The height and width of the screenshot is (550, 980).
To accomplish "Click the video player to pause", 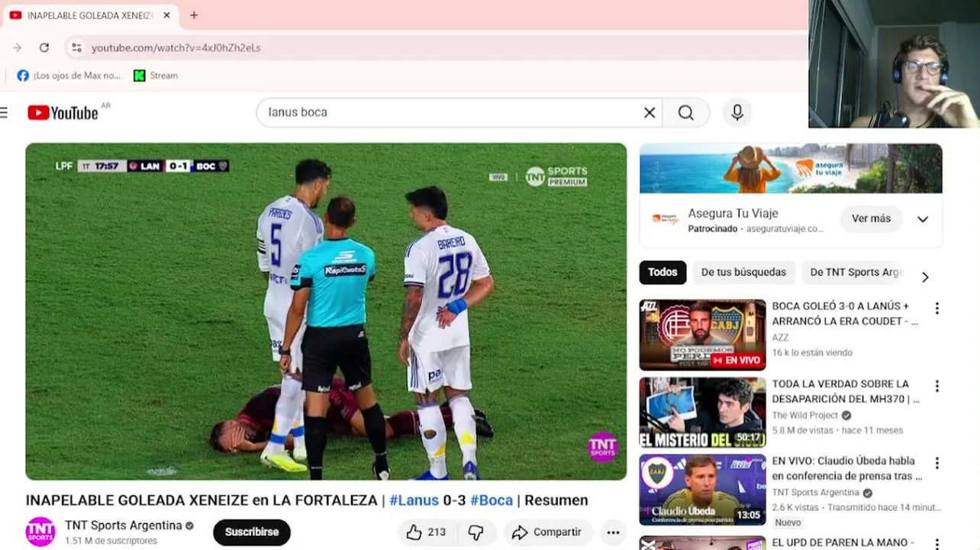I will click(326, 311).
